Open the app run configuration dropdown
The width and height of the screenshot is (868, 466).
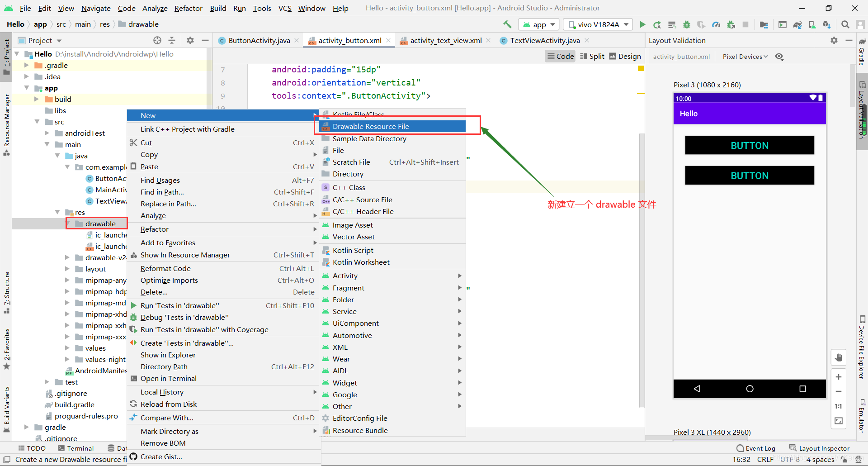click(539, 24)
